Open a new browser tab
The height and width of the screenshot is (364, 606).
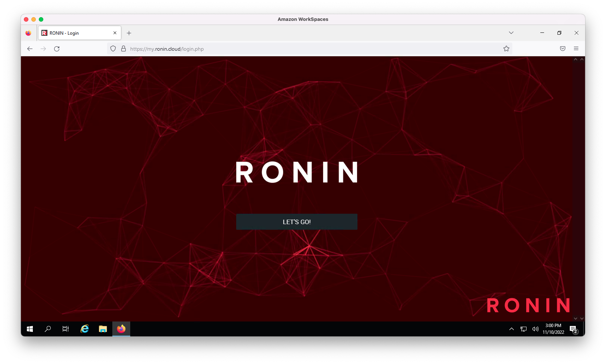click(x=129, y=33)
